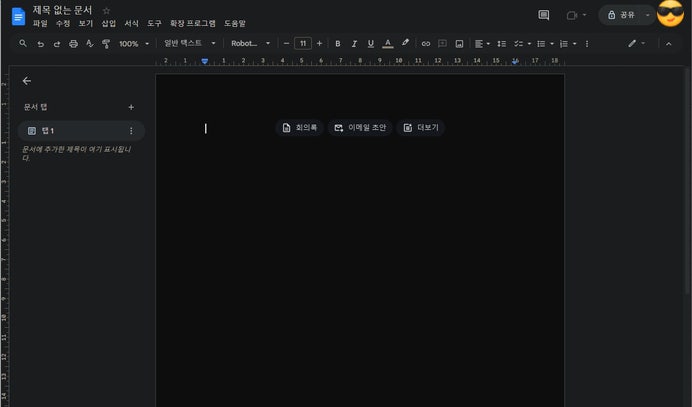Click the vertical scrollbar on the right
This screenshot has height=407, width=692.
(687, 181)
